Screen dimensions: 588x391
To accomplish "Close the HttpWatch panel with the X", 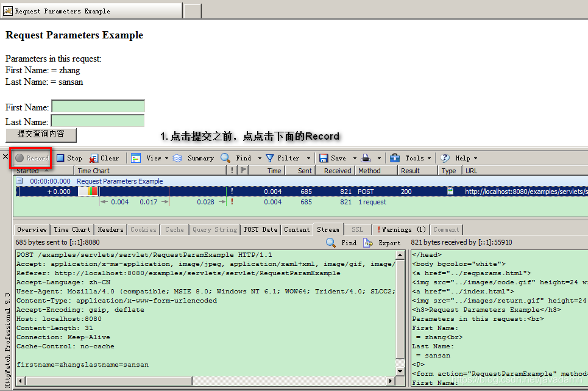I will 5,157.
